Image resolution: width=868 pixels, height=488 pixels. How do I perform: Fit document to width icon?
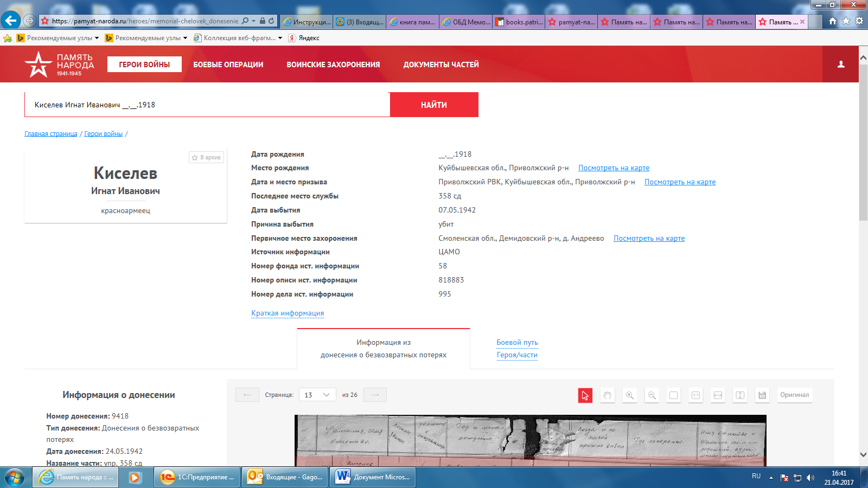(x=718, y=395)
